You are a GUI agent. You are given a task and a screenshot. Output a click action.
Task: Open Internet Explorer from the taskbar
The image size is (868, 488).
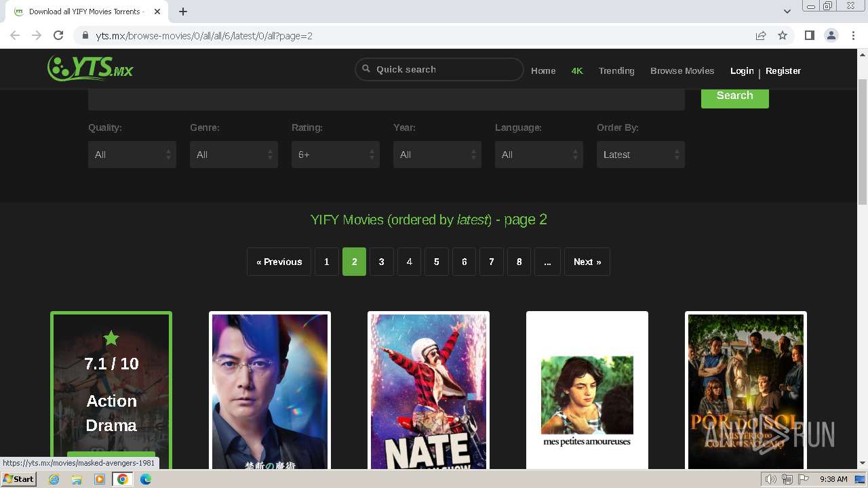click(54, 479)
